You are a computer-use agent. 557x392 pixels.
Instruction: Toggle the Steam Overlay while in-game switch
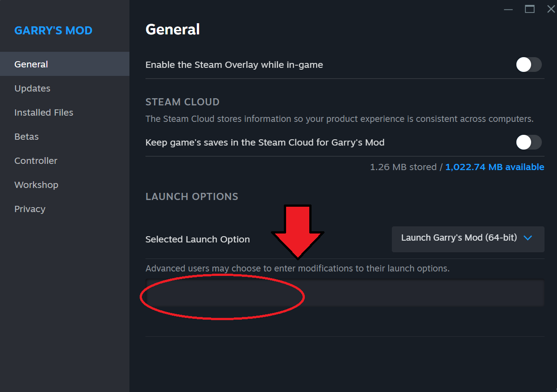point(529,65)
